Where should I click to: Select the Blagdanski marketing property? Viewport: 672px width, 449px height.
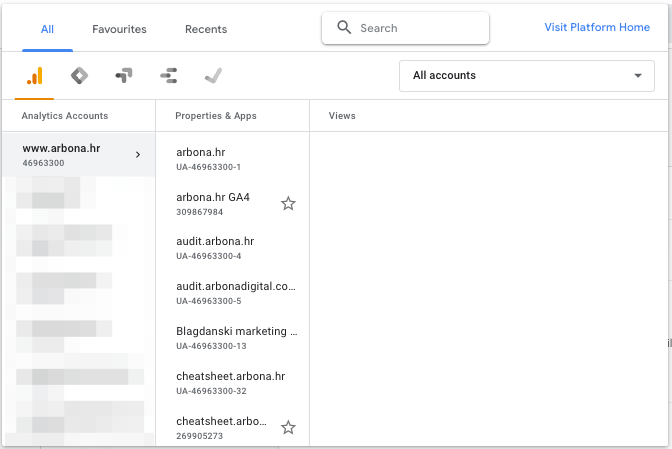pyautogui.click(x=232, y=338)
